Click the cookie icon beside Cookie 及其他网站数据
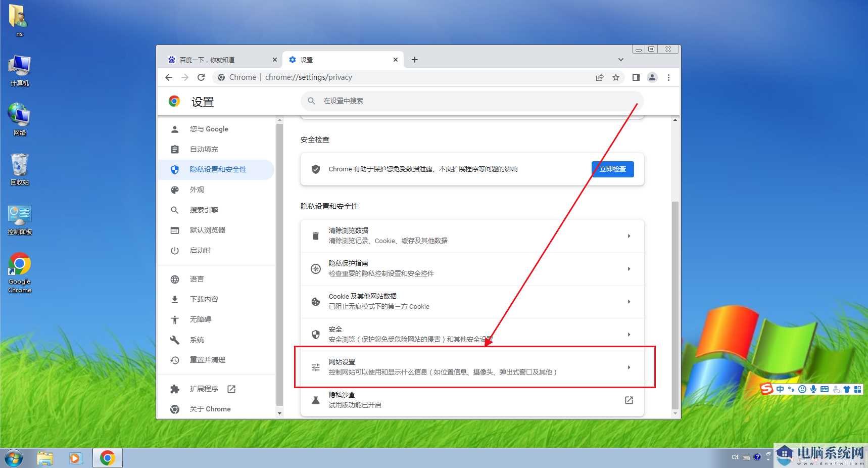868x468 pixels. point(316,302)
